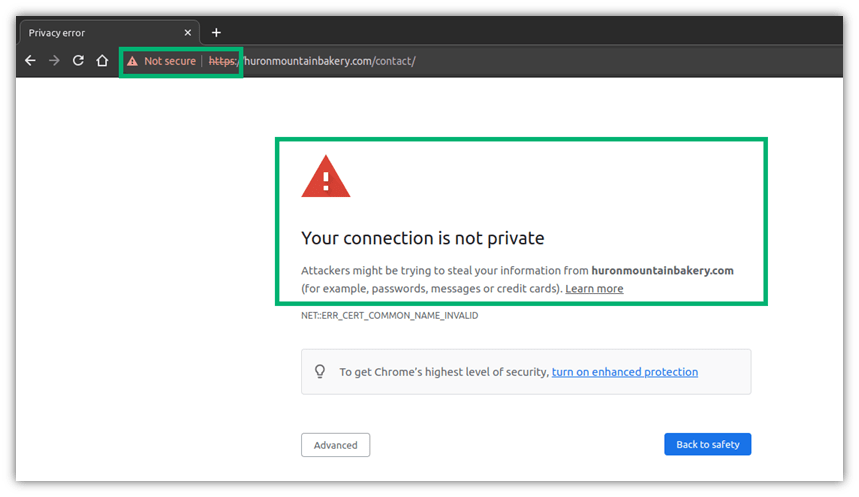Click the Not secure label
The image size is (859, 497).
pos(170,61)
